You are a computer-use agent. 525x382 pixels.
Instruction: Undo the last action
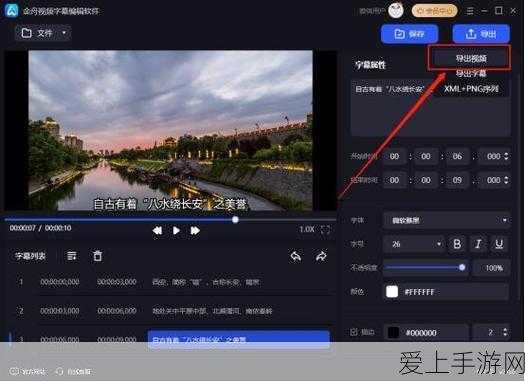[296, 256]
